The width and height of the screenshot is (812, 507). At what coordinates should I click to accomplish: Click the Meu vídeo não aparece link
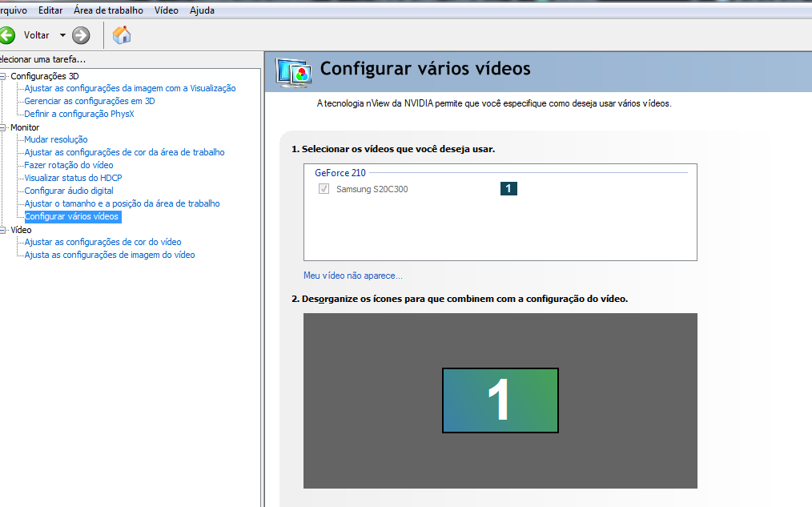352,276
